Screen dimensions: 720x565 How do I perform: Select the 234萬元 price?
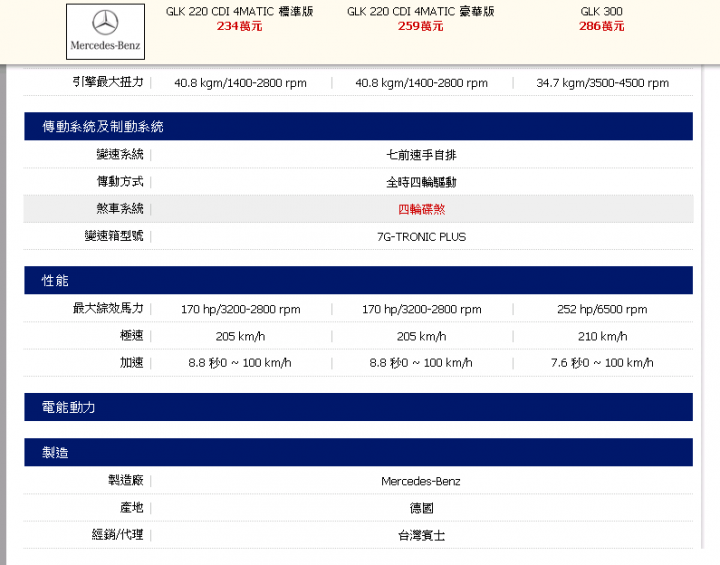coord(239,26)
